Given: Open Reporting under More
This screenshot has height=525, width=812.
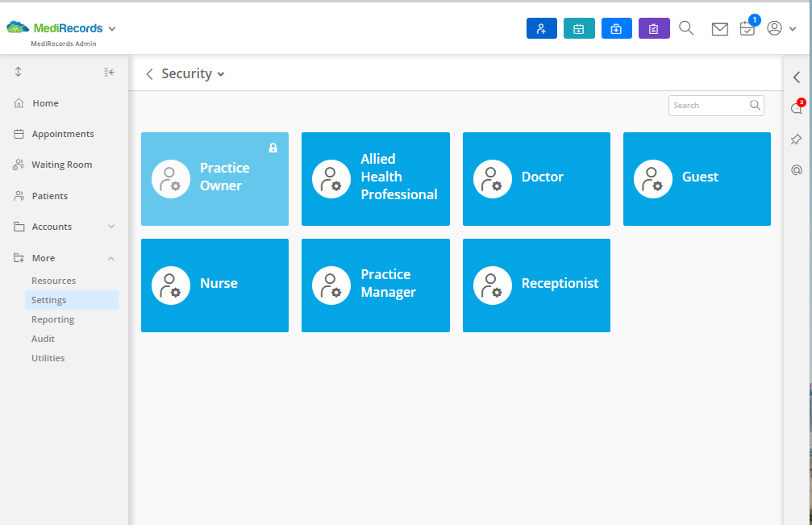Looking at the screenshot, I should [x=53, y=319].
